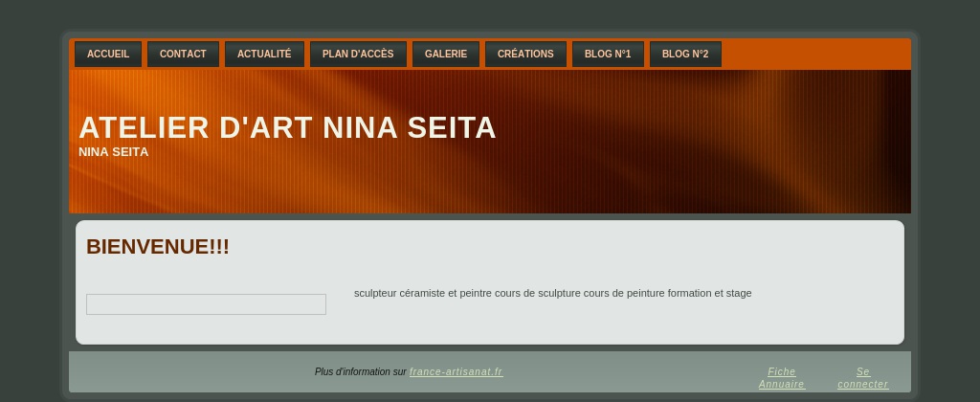Open the Fiche Annuaire link
This screenshot has height=402, width=980.
781,378
